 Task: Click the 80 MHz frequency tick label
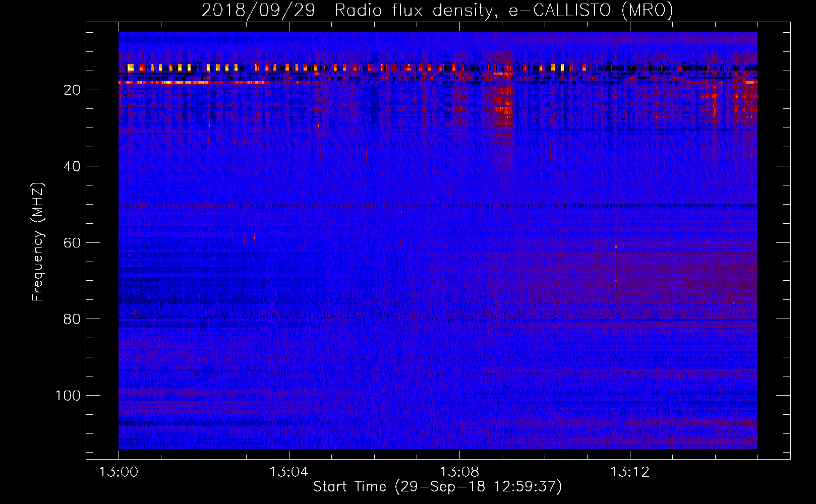(73, 319)
